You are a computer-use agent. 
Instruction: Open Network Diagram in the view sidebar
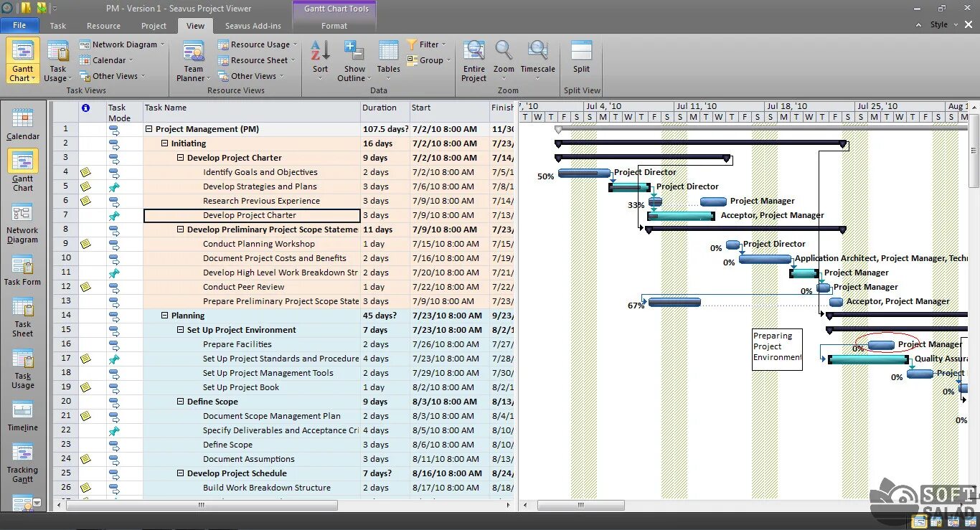tap(23, 224)
